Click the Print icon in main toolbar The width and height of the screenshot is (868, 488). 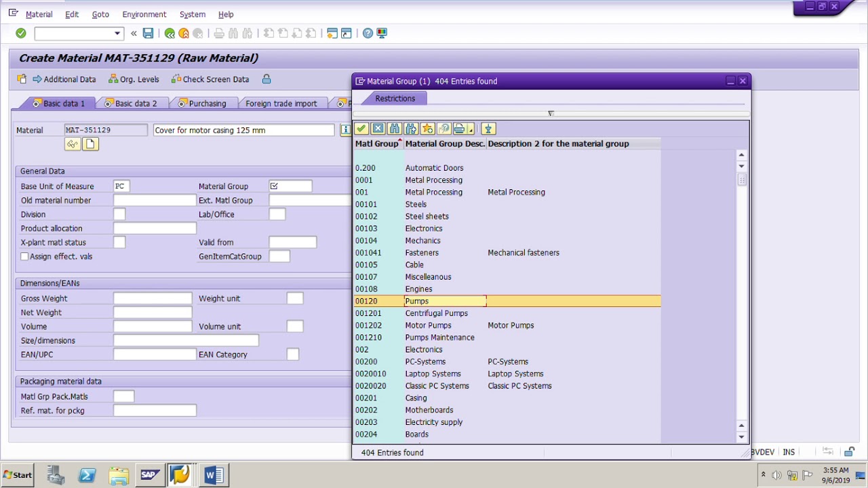pyautogui.click(x=219, y=33)
